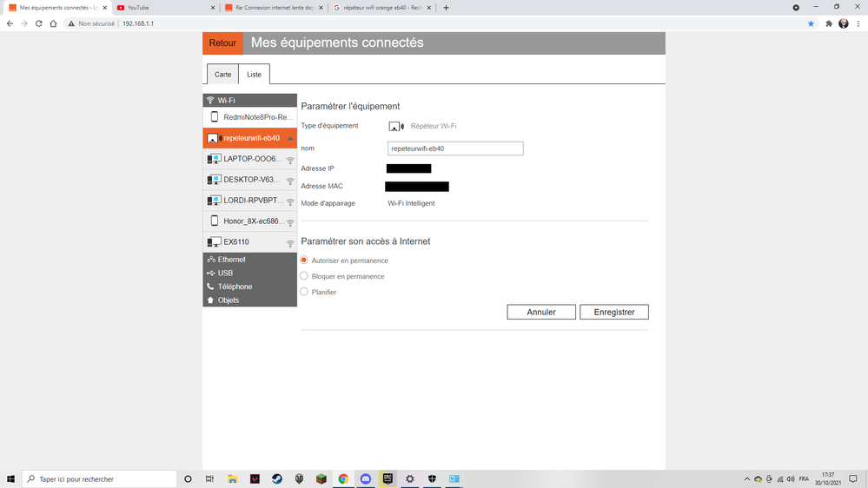The width and height of the screenshot is (868, 488).
Task: Select Autoriser en permanence radio option
Action: [x=304, y=260]
